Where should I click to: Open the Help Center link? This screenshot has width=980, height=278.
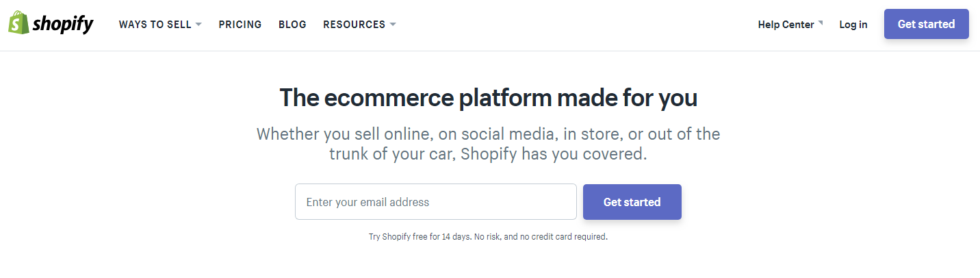point(786,25)
